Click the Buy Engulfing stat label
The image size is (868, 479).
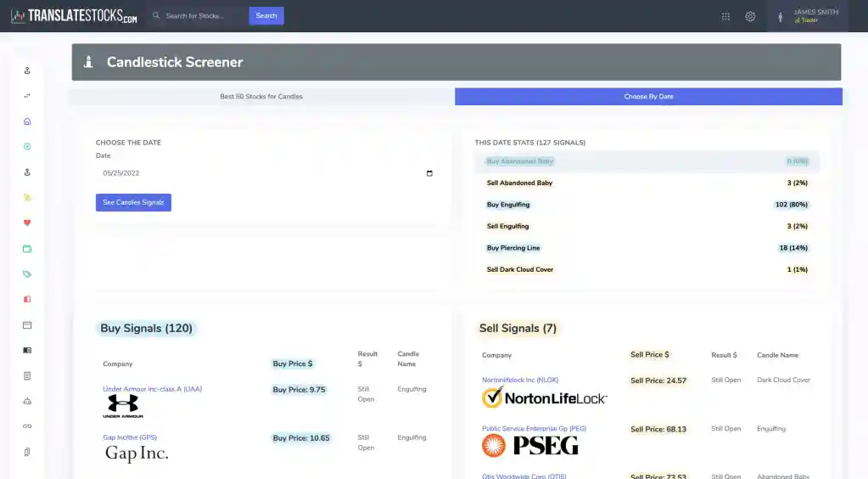(507, 205)
